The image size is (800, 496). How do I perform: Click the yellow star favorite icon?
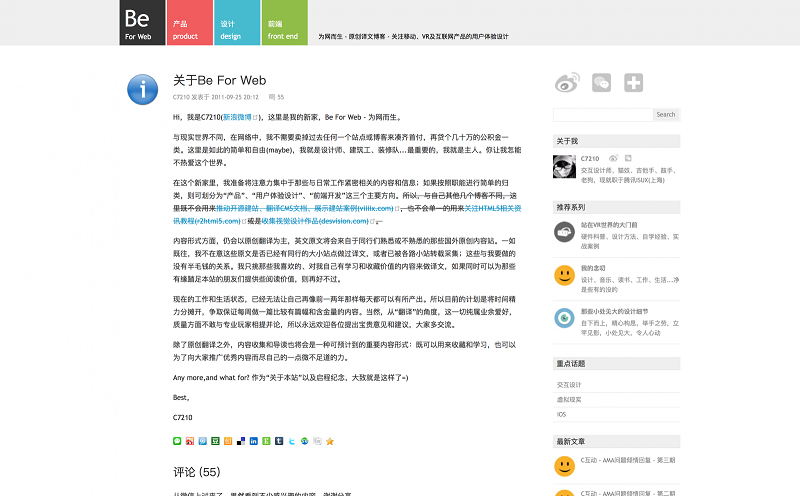click(x=330, y=441)
